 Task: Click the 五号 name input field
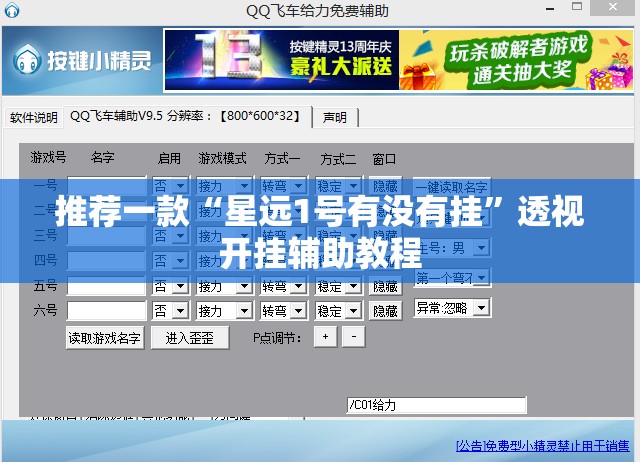click(x=107, y=286)
